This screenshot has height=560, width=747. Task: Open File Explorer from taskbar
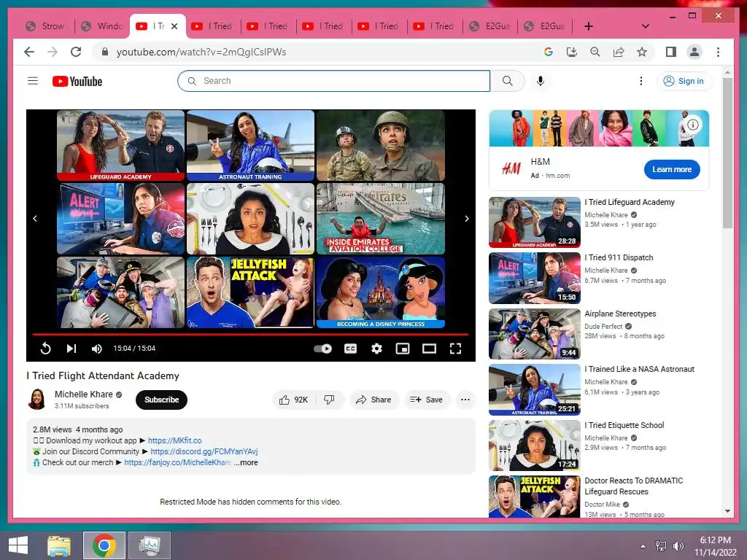58,545
